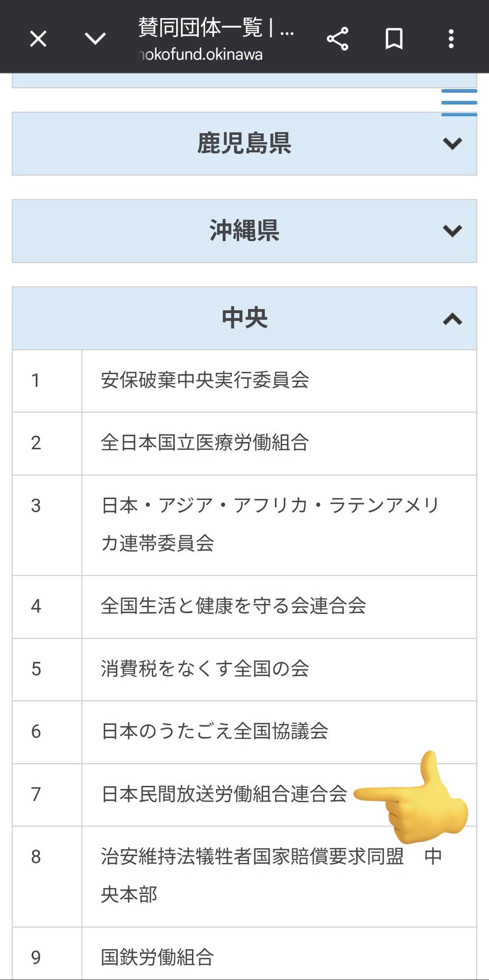This screenshot has width=489, height=980.
Task: Tap the minimize down-arrow in browser bar
Action: (x=95, y=38)
